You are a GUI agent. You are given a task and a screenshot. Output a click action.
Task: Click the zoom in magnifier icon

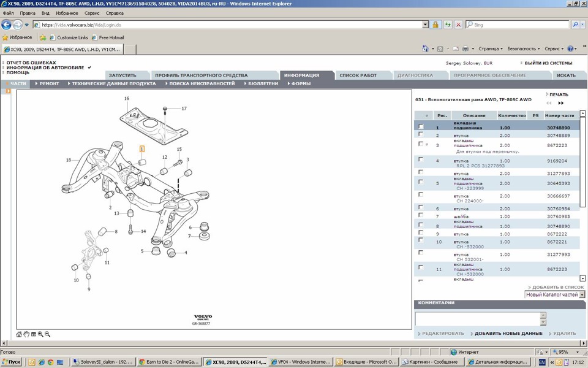tap(40, 334)
